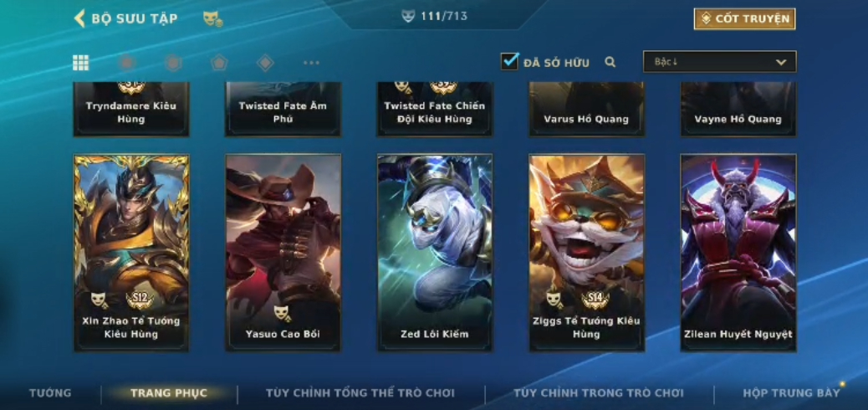Select the grid all-skins filter icon

tap(81, 63)
